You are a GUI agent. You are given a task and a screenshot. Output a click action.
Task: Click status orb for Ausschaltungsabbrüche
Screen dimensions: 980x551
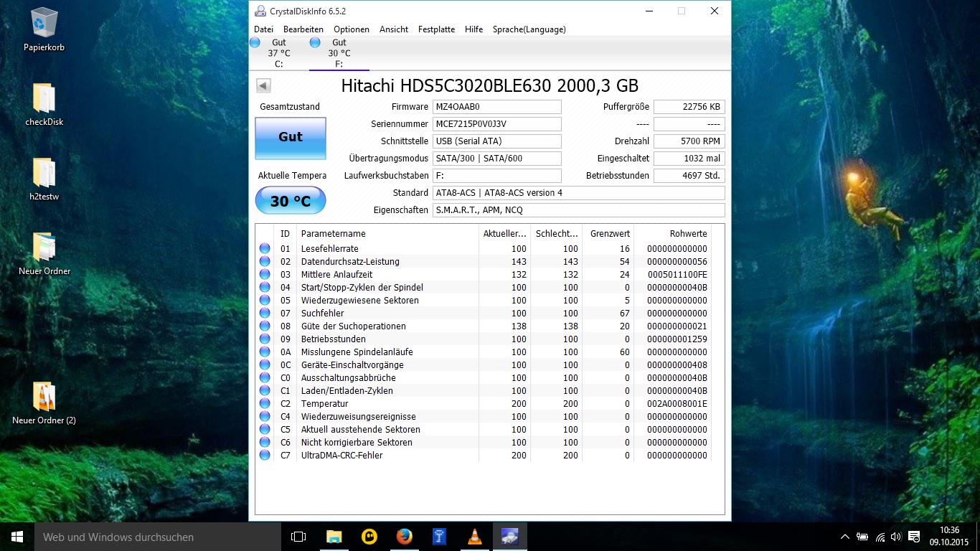pos(265,378)
